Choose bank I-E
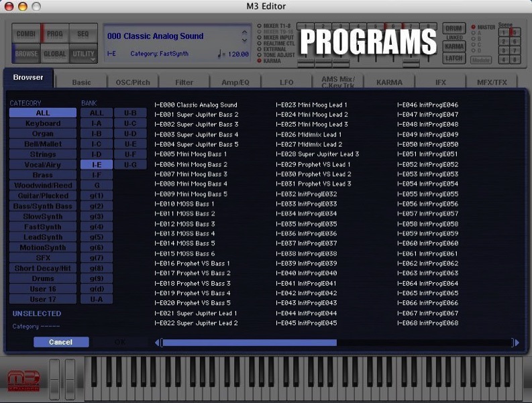This screenshot has height=403, width=532. (97, 164)
